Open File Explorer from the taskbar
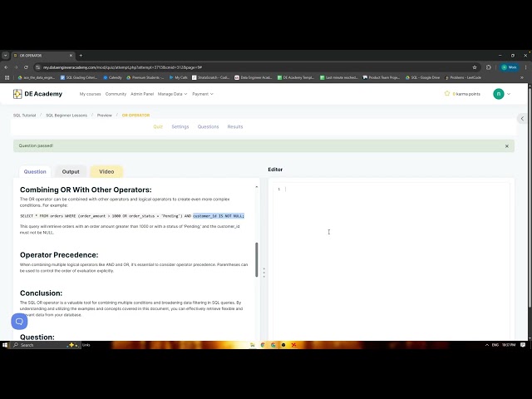The width and height of the screenshot is (532, 399). tap(252, 345)
